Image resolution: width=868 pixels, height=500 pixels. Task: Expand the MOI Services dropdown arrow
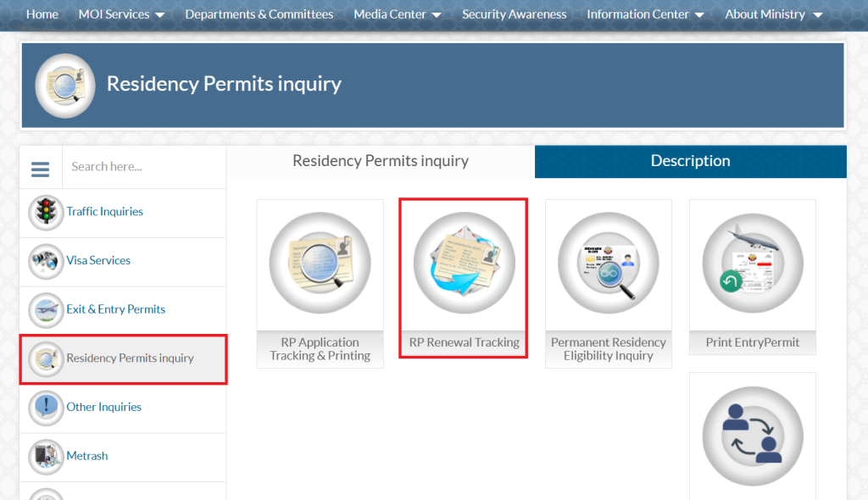(x=159, y=15)
